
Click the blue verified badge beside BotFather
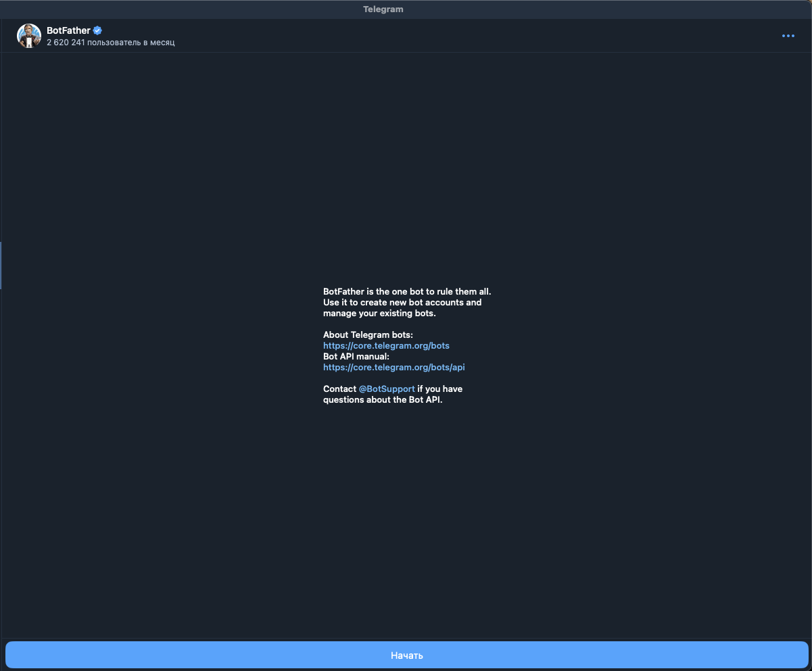[x=97, y=30]
